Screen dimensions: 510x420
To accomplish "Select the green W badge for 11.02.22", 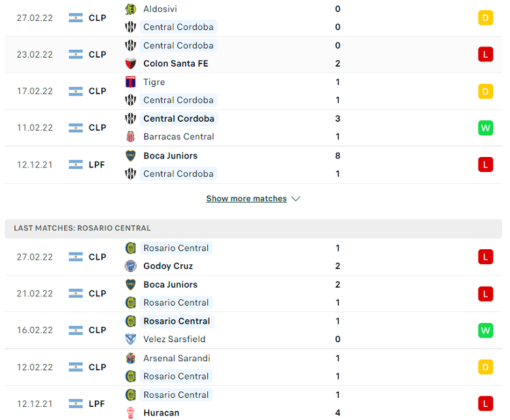I will tap(485, 128).
